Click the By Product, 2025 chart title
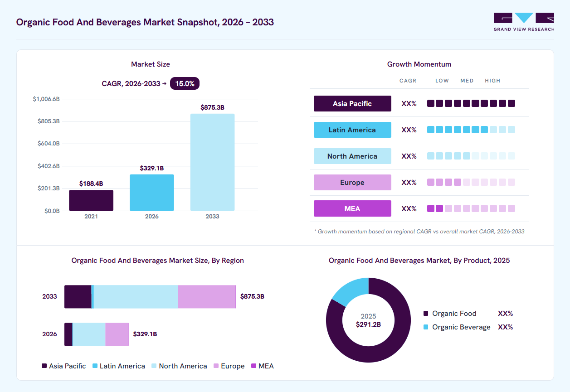This screenshot has width=570, height=392. tap(419, 261)
